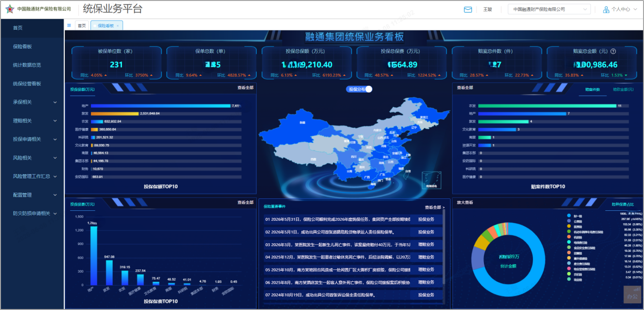Viewport: 644px width, 310px height.
Task: Select the 险种保费占比 tab
Action: coord(623,205)
